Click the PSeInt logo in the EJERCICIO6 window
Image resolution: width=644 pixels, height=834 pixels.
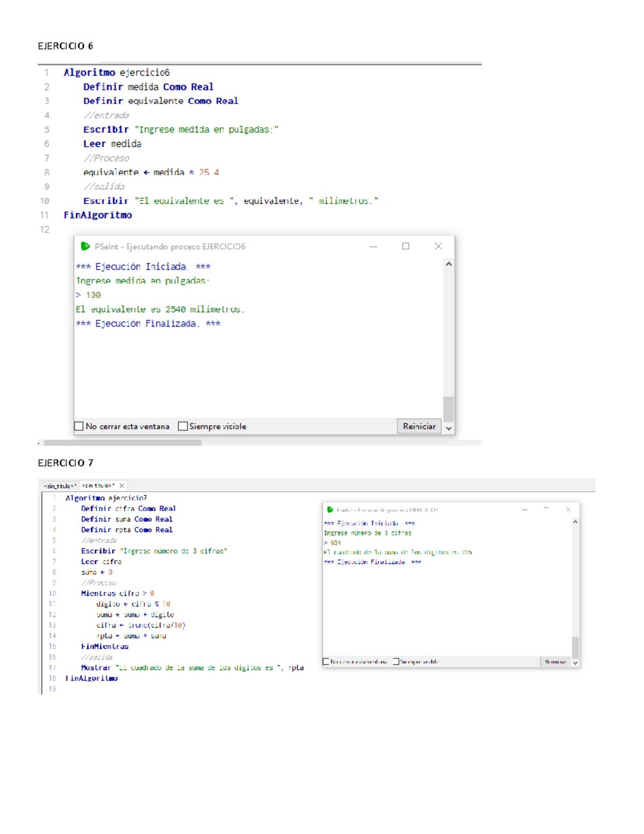tap(85, 246)
